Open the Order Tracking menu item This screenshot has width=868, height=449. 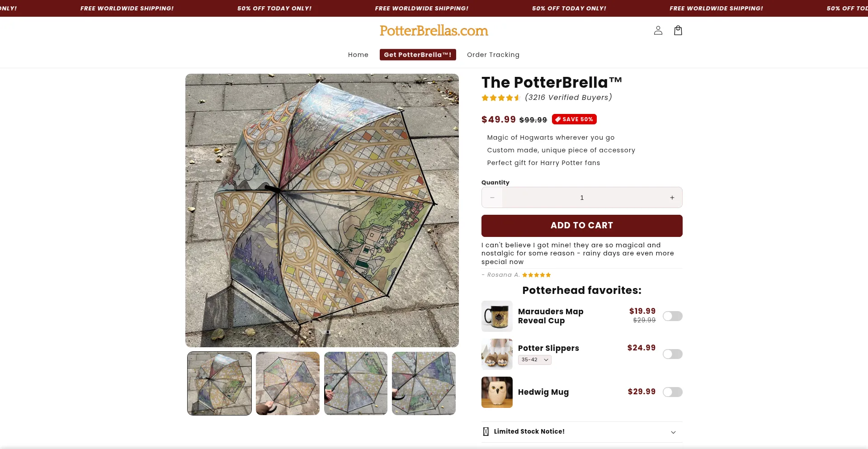point(493,55)
